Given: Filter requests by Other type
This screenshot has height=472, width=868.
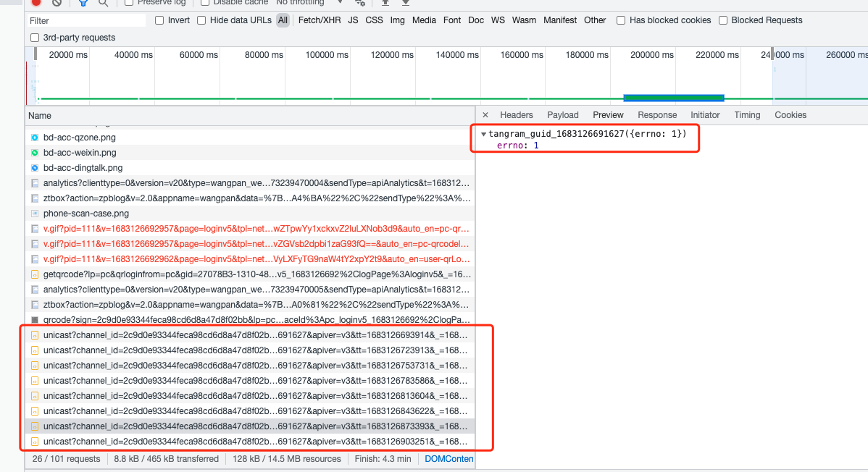Looking at the screenshot, I should tap(595, 20).
